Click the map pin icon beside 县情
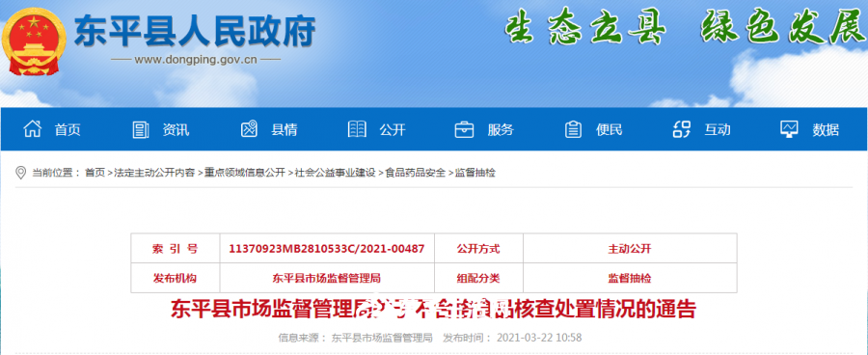 (x=249, y=129)
